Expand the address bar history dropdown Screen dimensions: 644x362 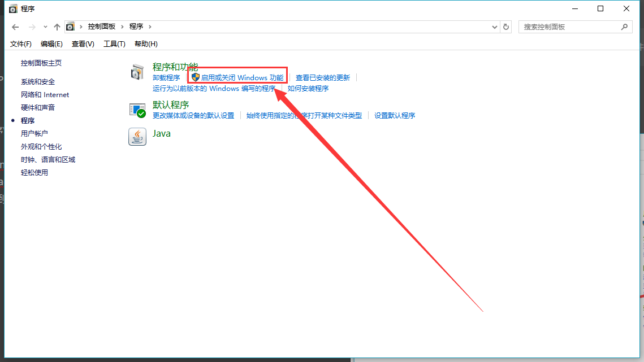[x=494, y=27]
